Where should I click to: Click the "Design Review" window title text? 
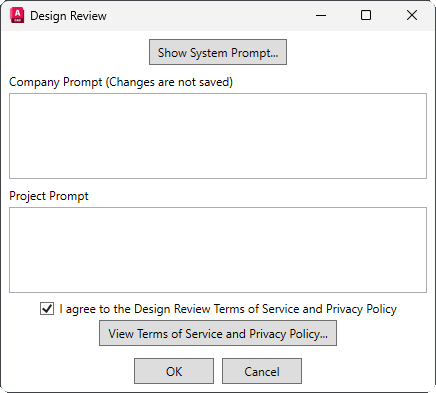[x=68, y=16]
